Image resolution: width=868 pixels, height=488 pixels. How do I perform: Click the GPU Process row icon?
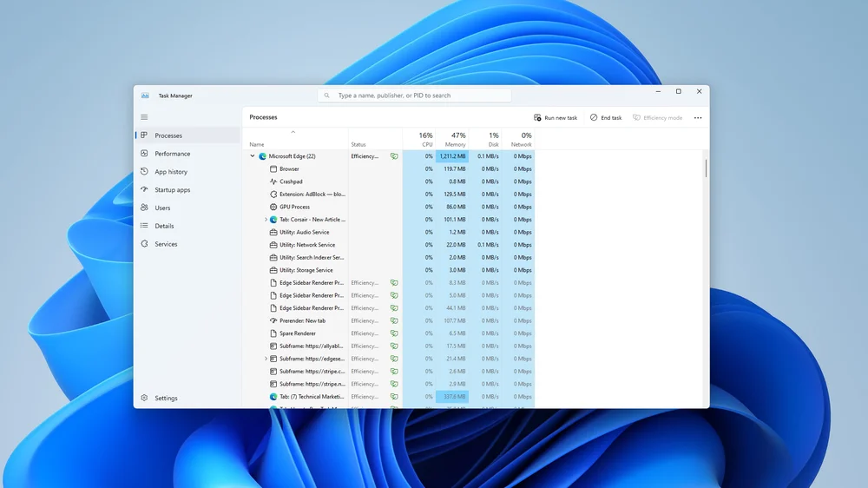click(273, 207)
